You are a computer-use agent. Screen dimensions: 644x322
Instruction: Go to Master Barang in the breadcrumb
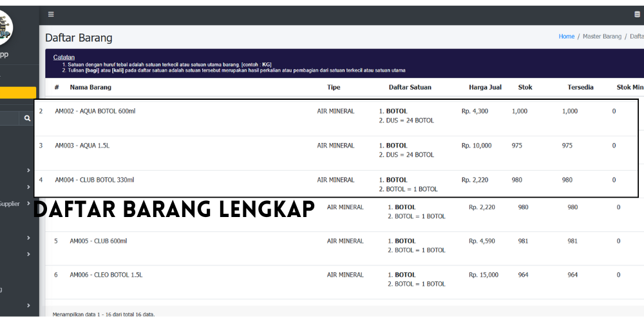pos(601,37)
